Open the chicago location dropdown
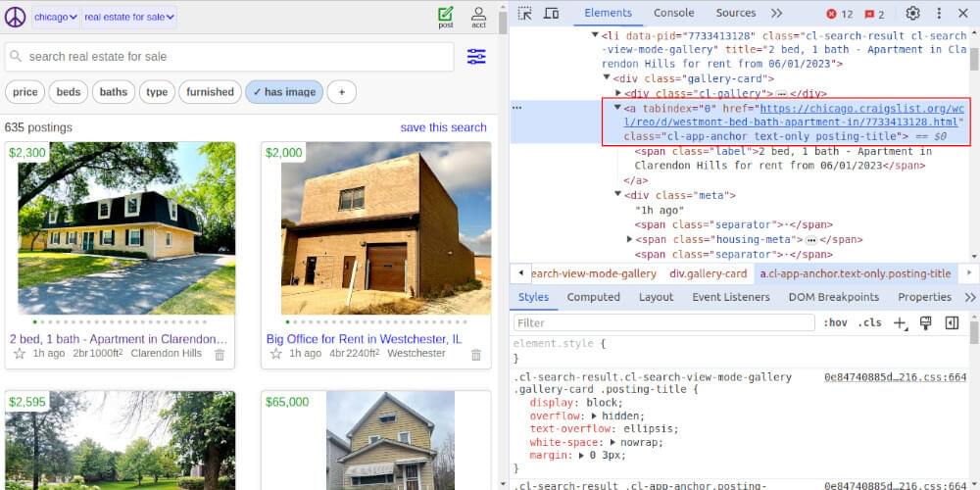Image resolution: width=980 pixels, height=490 pixels. [x=56, y=17]
